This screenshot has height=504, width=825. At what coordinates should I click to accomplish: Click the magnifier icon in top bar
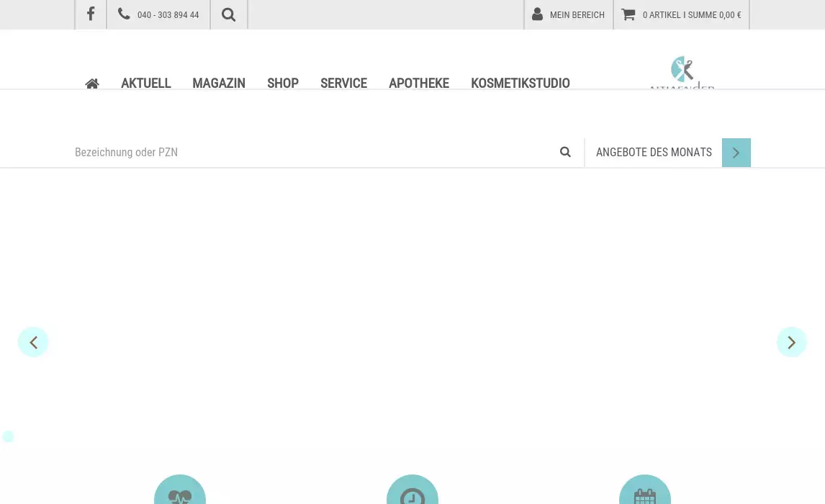(x=229, y=14)
